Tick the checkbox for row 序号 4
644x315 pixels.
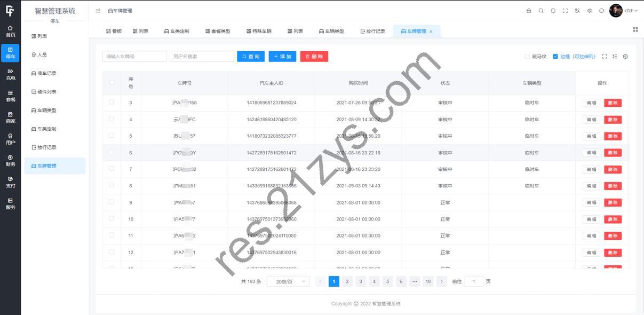pos(112,119)
